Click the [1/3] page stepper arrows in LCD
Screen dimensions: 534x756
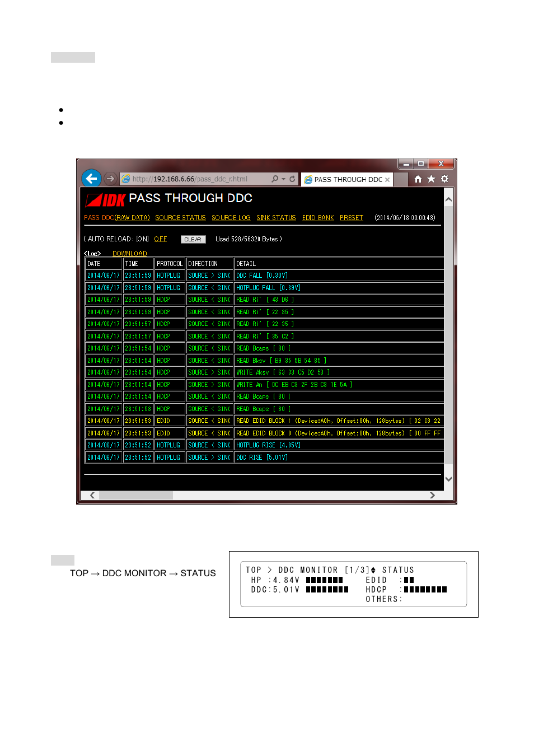[x=373, y=570]
